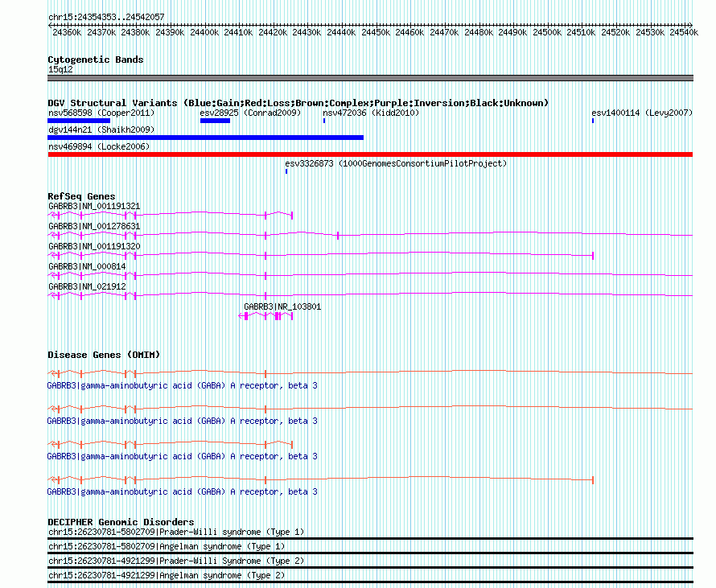Select GABRB3|NM_000814 transcript label
The width and height of the screenshot is (716, 588).
tap(87, 266)
